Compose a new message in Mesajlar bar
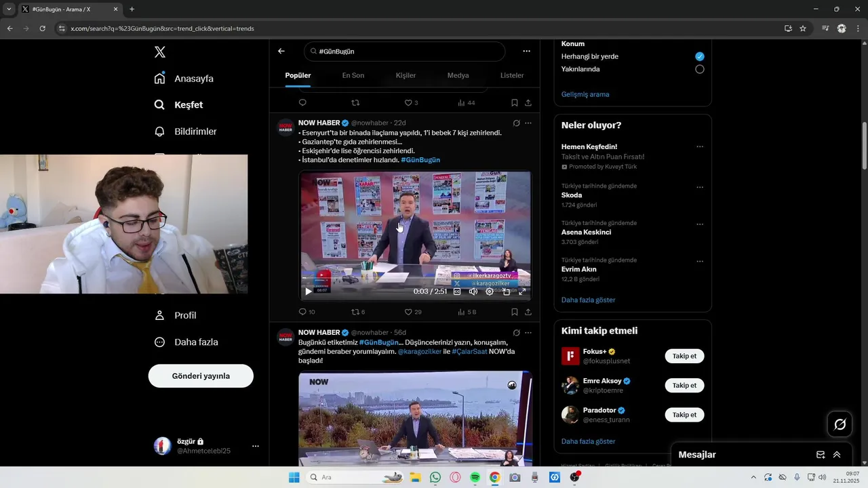Viewport: 868px width, 488px height. (821, 455)
